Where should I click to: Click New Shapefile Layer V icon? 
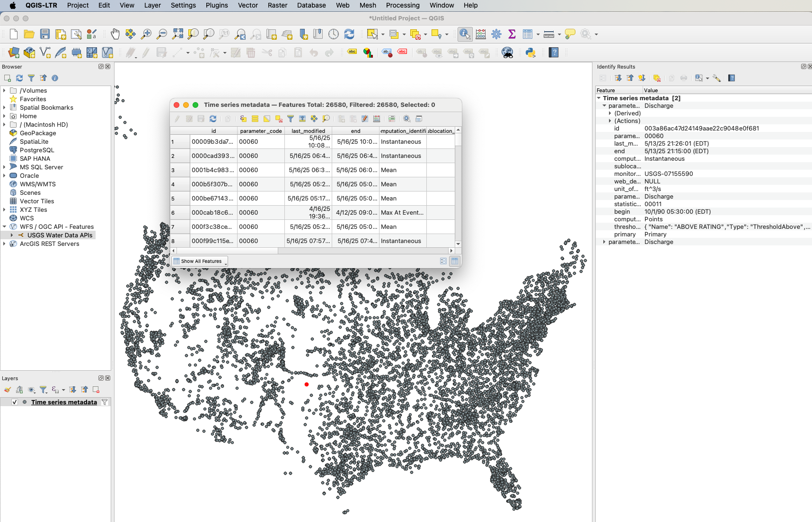45,52
